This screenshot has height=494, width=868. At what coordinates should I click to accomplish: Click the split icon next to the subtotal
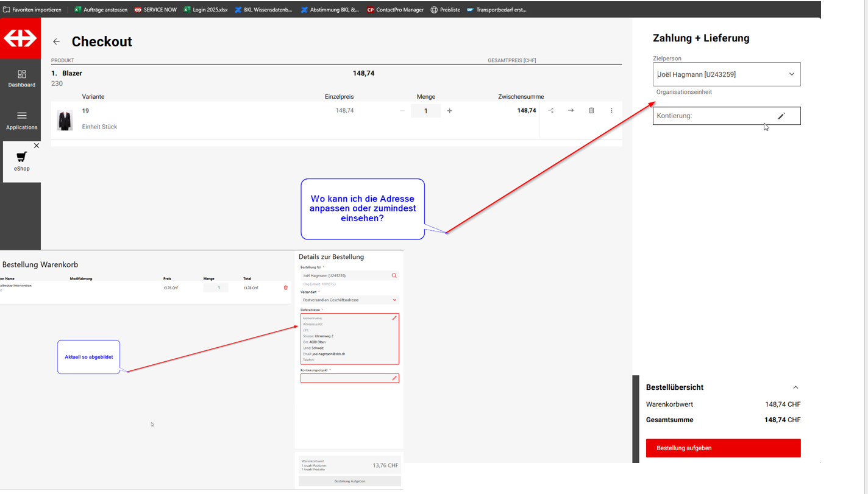point(550,110)
